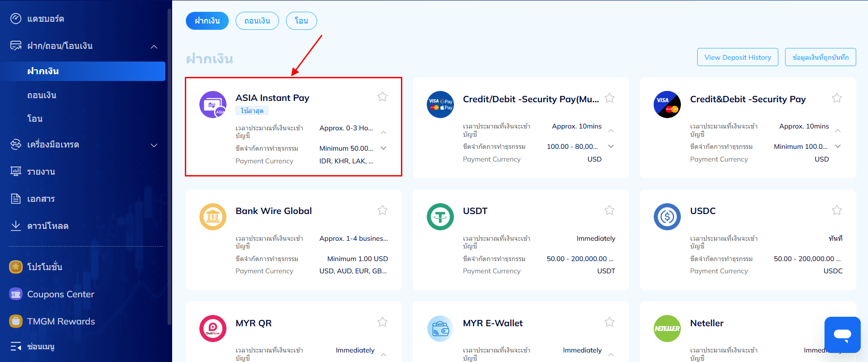Click ข้อมูลเงินที่ถูกบันทึก button

click(x=820, y=57)
